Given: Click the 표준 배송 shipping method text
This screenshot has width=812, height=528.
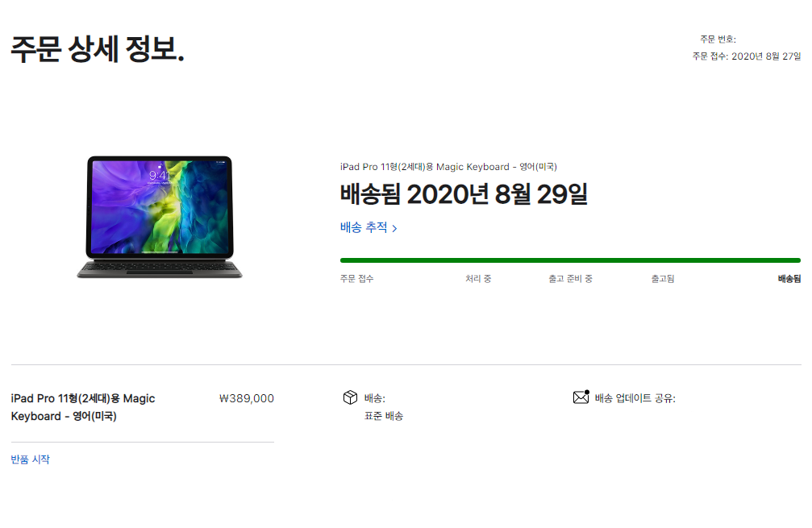Looking at the screenshot, I should tap(384, 416).
